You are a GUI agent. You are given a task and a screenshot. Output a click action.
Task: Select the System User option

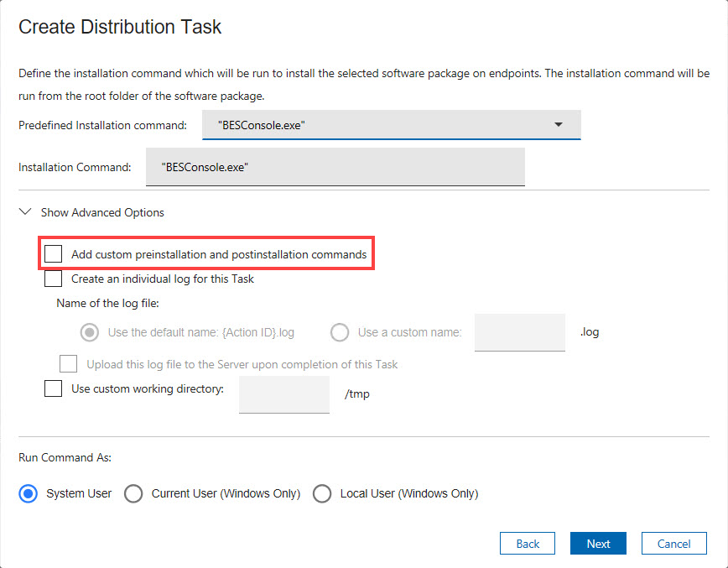coord(28,493)
